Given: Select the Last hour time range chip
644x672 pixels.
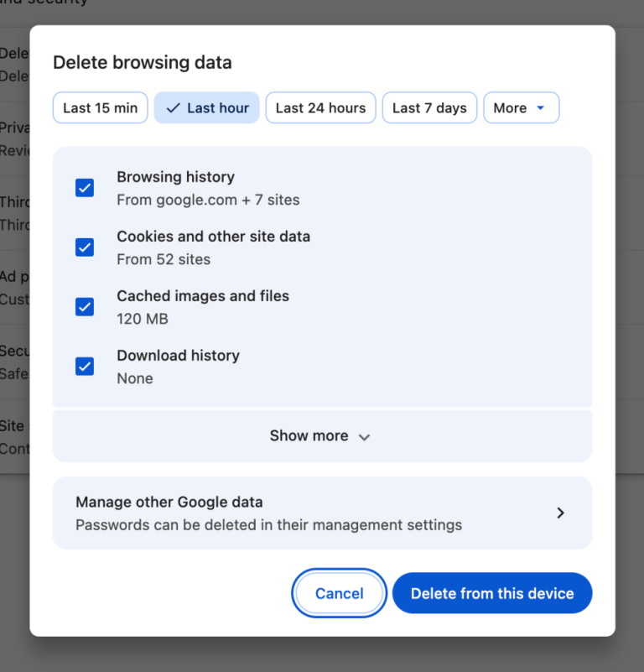Looking at the screenshot, I should 206,107.
